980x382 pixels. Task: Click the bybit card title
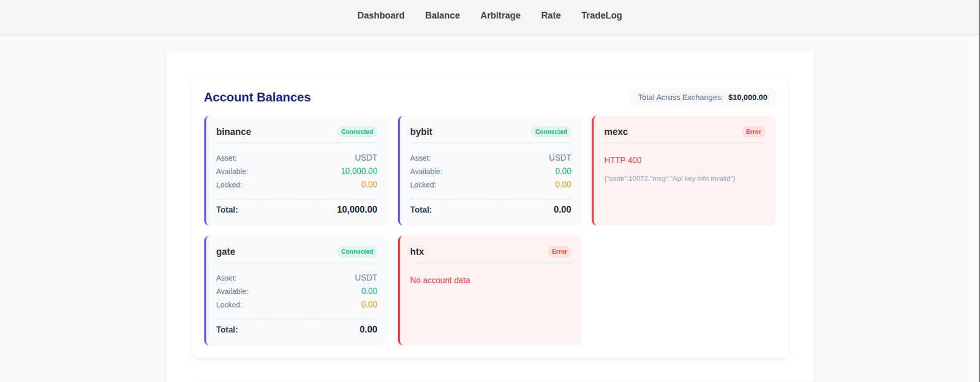pyautogui.click(x=421, y=132)
